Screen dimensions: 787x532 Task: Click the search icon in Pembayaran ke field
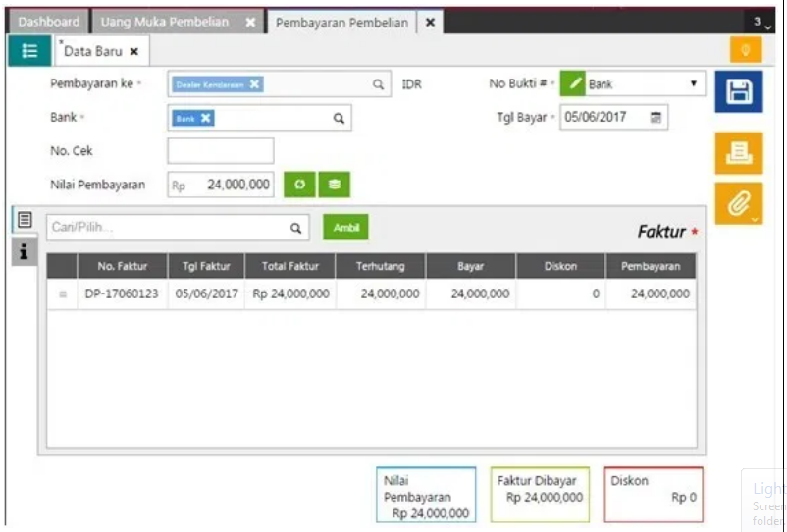[378, 85]
